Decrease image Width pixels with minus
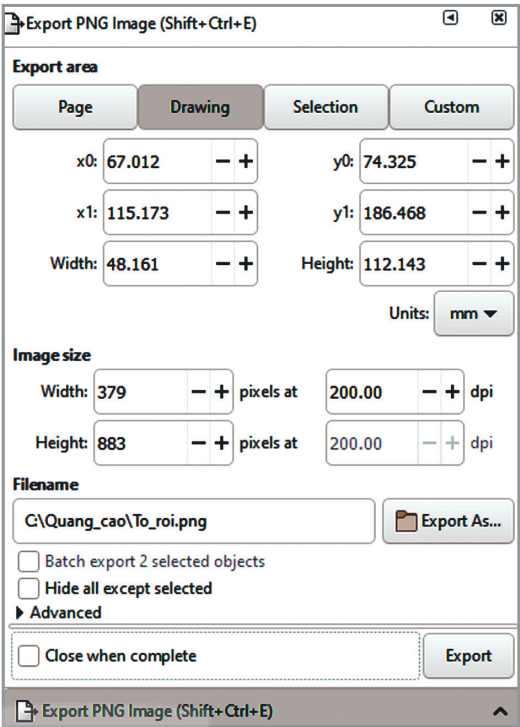The width and height of the screenshot is (520, 727). [198, 392]
